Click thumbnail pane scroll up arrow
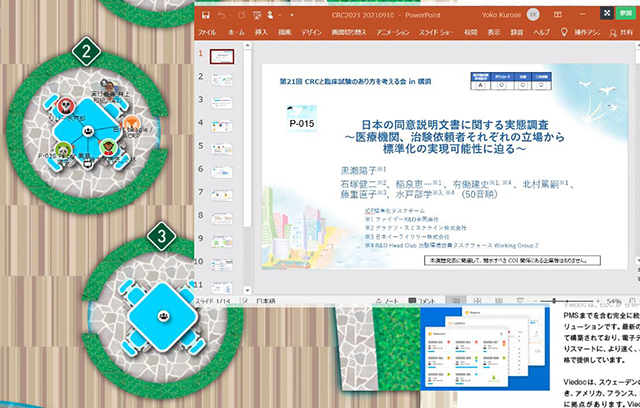This screenshot has width=640, height=408. pyautogui.click(x=247, y=46)
